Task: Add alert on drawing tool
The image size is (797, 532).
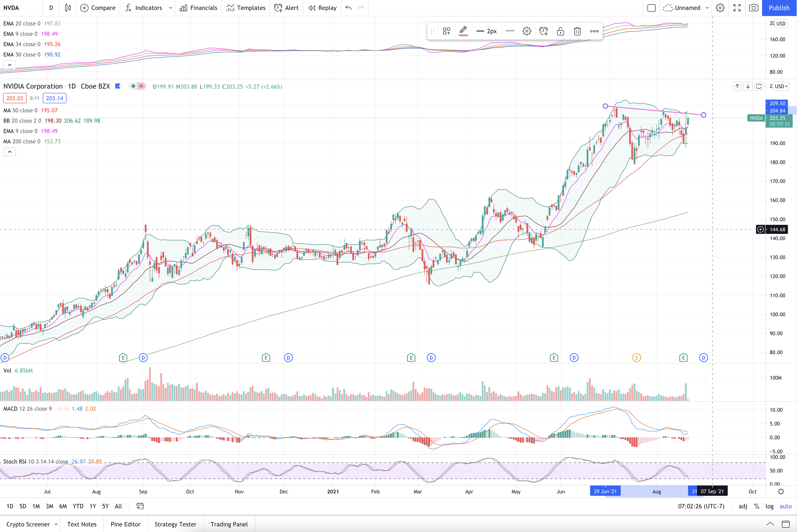Action: (543, 31)
